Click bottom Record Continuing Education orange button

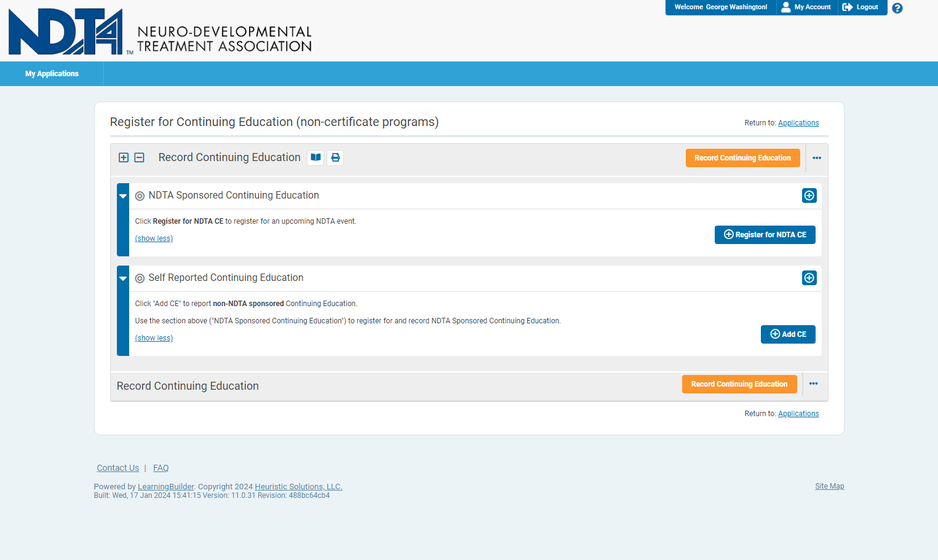coord(739,384)
